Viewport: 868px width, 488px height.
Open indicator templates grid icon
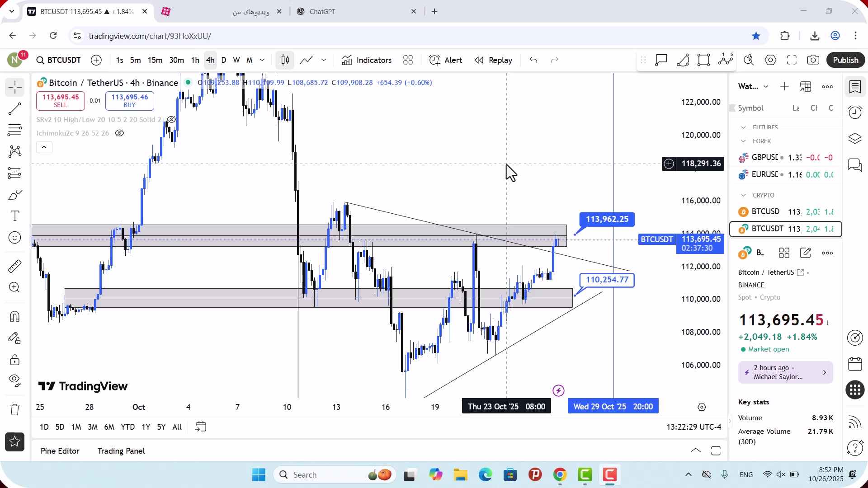point(408,60)
